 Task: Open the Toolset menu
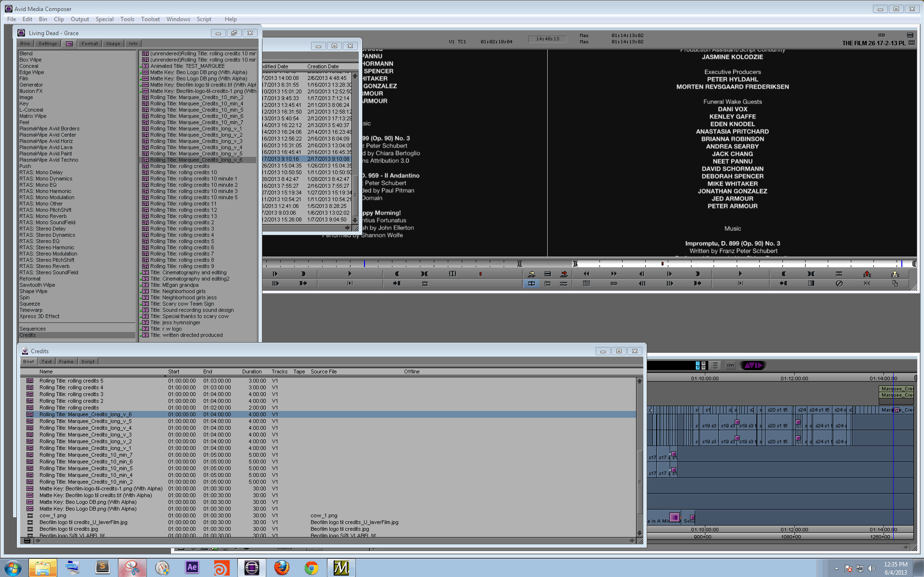150,19
